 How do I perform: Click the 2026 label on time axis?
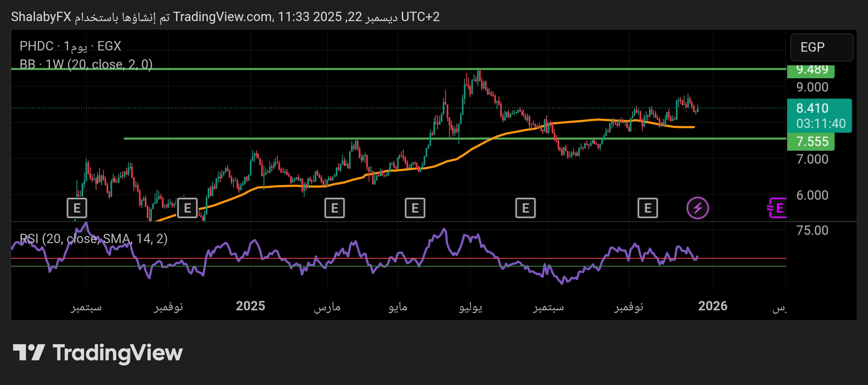(713, 306)
